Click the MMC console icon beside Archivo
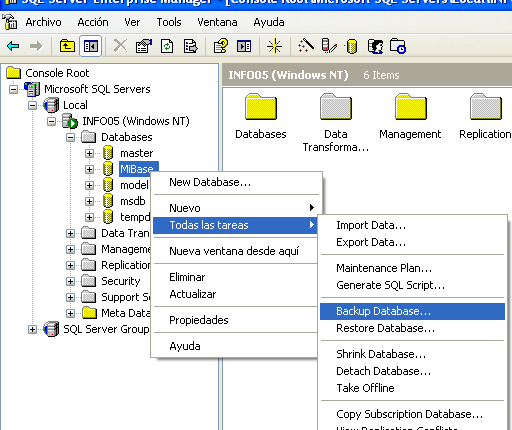 (10, 22)
